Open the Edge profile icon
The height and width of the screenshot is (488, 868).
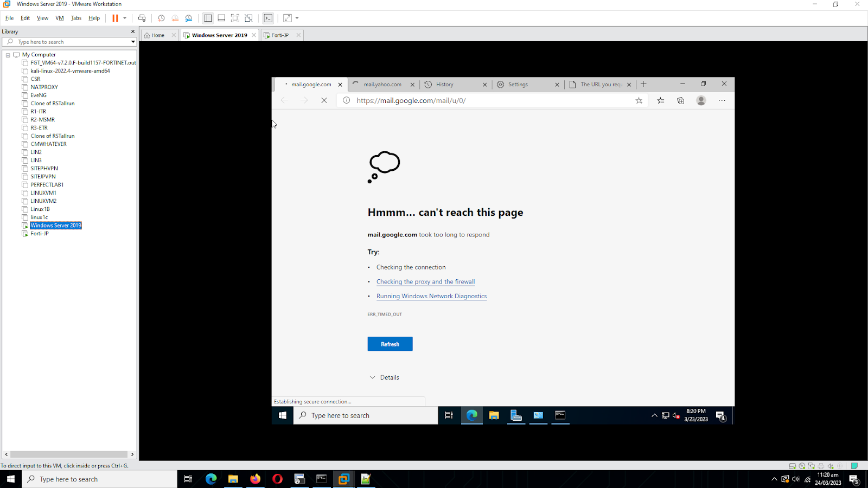point(701,100)
